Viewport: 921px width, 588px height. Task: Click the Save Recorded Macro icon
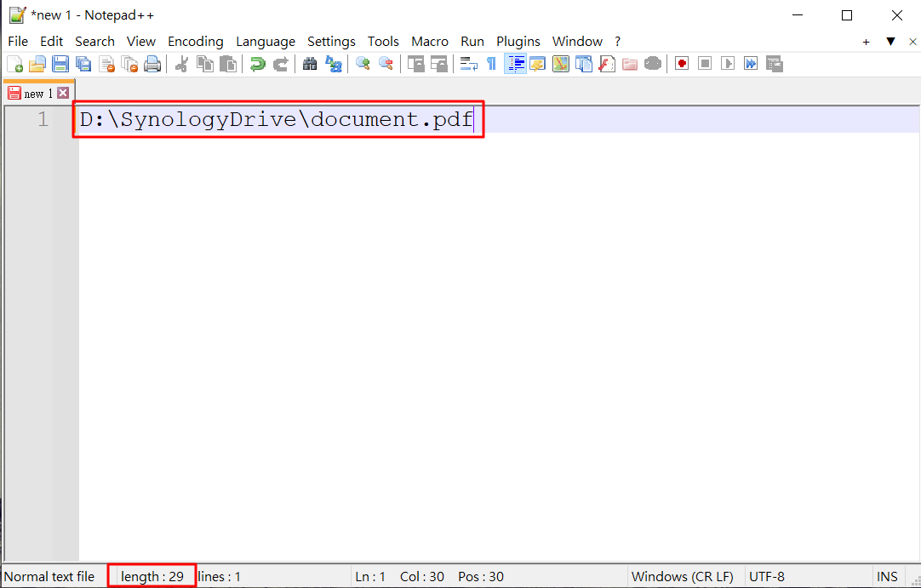coord(774,64)
